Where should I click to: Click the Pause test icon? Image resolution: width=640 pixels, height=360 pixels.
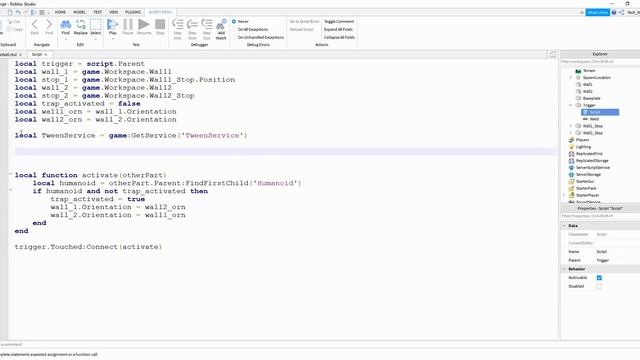(128, 24)
